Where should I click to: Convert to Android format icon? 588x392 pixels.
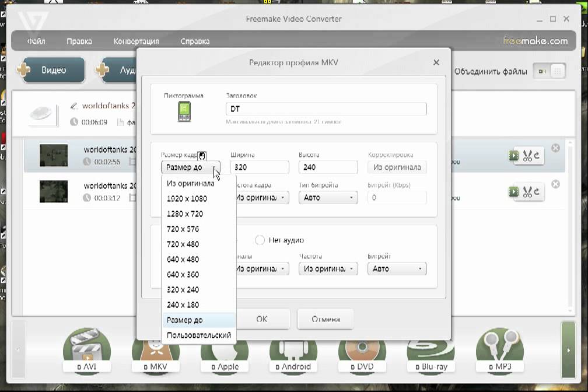(x=293, y=356)
